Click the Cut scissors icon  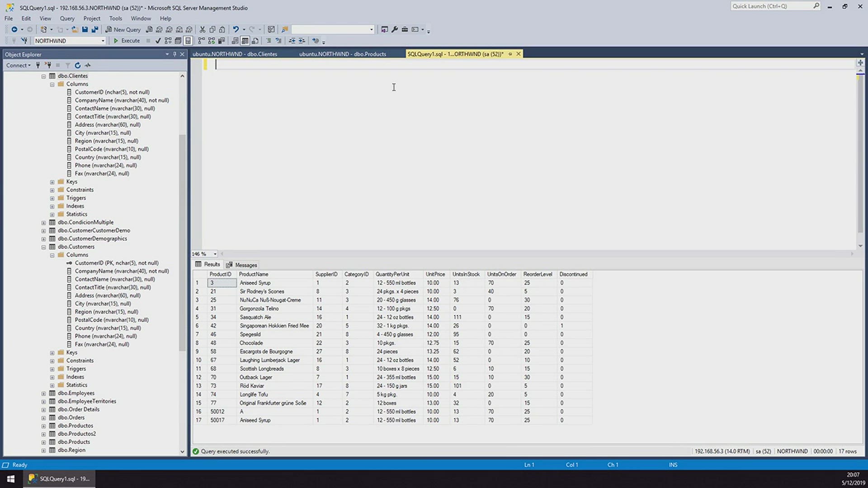[x=202, y=29]
